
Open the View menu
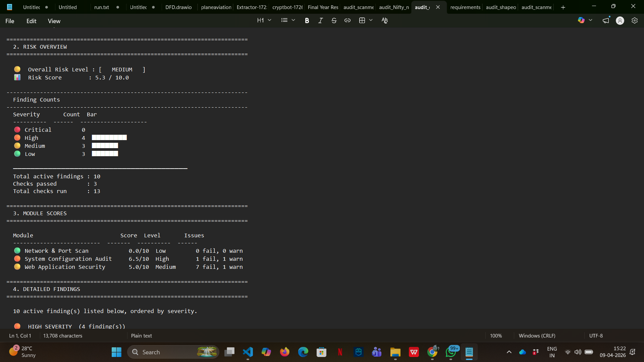tap(54, 21)
